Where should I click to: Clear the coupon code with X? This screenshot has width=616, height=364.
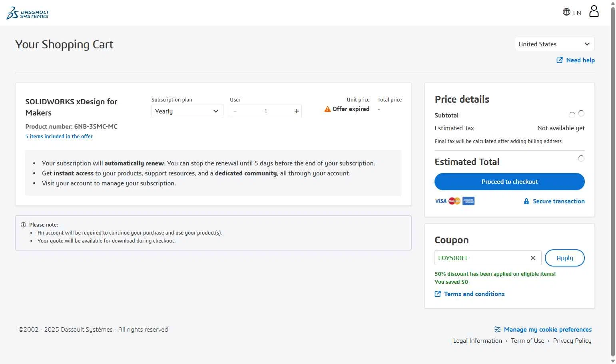[533, 258]
